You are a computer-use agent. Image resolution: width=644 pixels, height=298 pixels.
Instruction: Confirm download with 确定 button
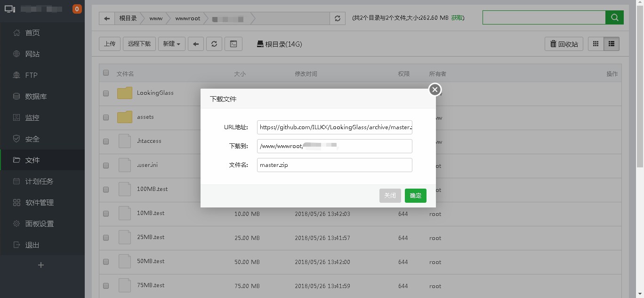pos(415,196)
